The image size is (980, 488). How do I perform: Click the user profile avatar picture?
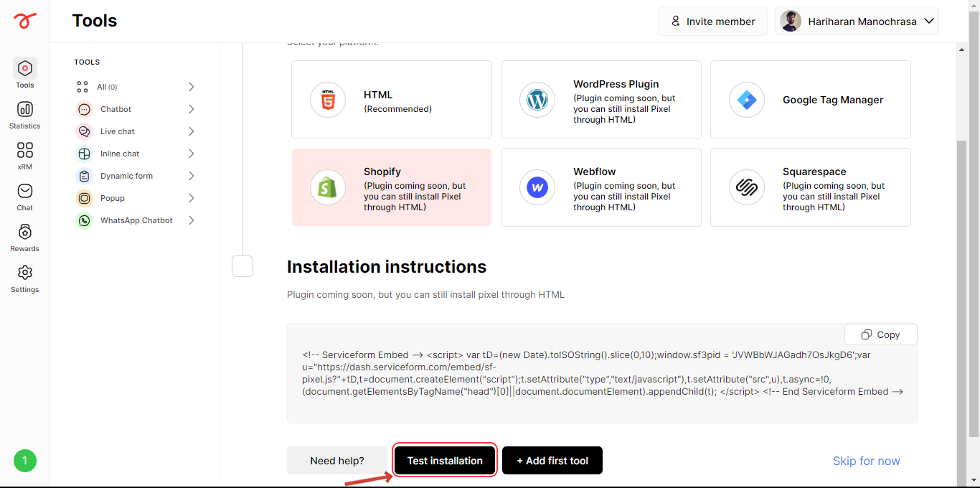point(791,21)
